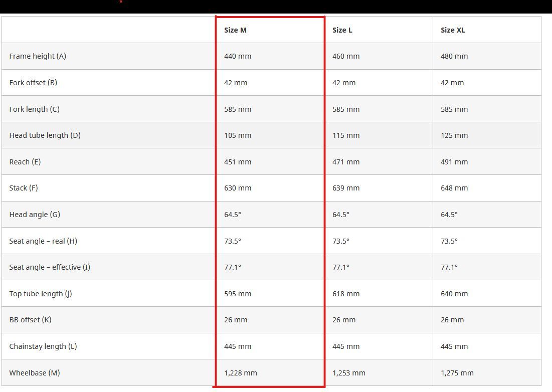
Task: Click the Fork length (C) row label
Action: pos(34,109)
